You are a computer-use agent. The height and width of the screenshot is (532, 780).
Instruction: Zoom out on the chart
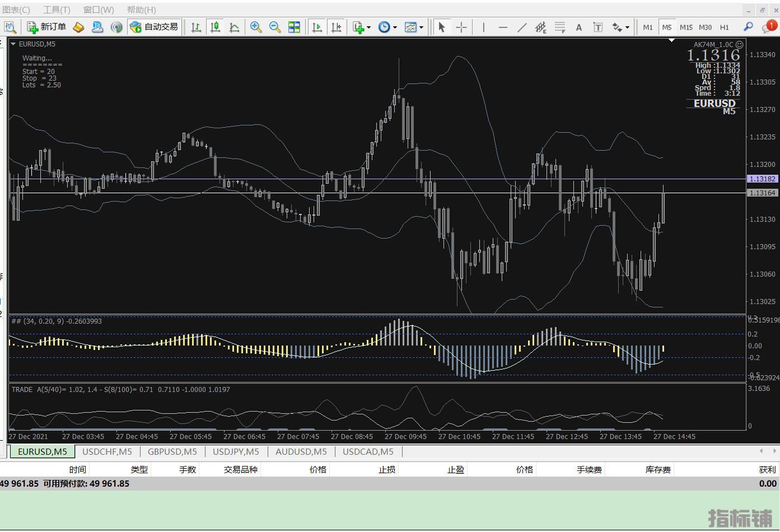[275, 27]
